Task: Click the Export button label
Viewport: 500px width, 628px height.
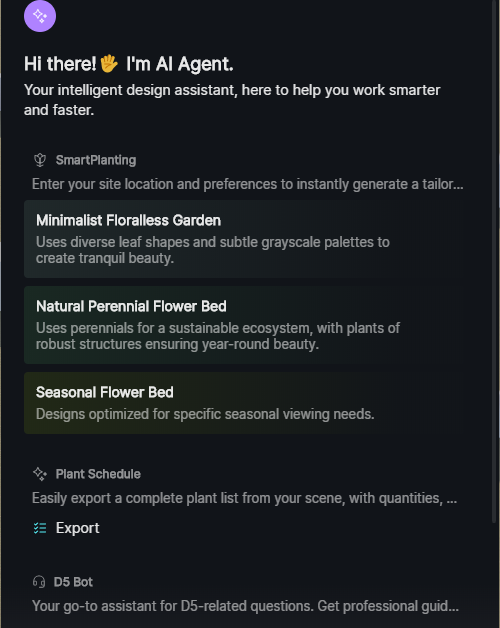Action: (x=77, y=528)
